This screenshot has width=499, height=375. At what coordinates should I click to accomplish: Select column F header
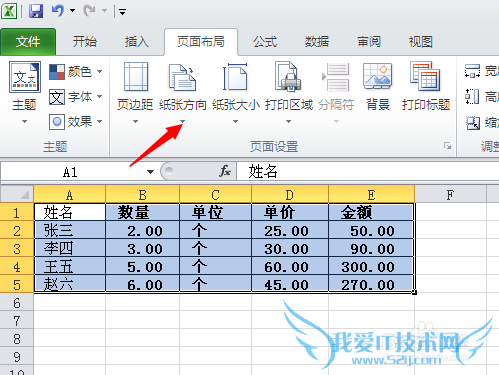[x=450, y=195]
